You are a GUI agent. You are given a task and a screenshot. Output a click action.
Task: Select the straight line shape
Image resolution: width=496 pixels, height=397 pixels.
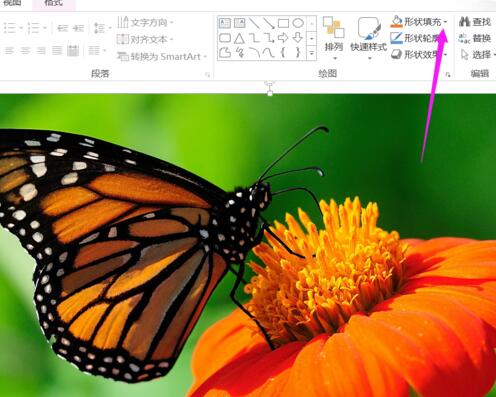coord(254,23)
